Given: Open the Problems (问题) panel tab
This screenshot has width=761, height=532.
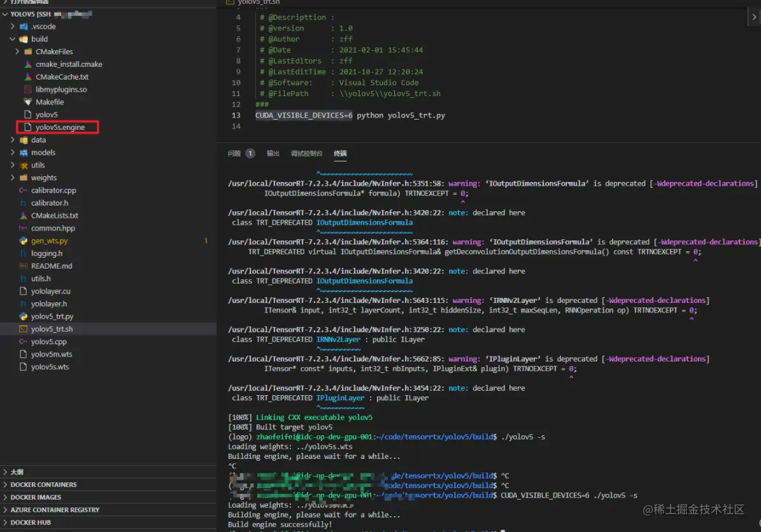Looking at the screenshot, I should point(234,153).
